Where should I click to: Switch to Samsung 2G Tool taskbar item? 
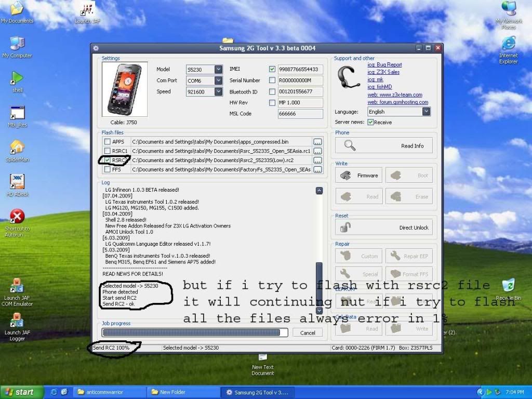(x=257, y=392)
